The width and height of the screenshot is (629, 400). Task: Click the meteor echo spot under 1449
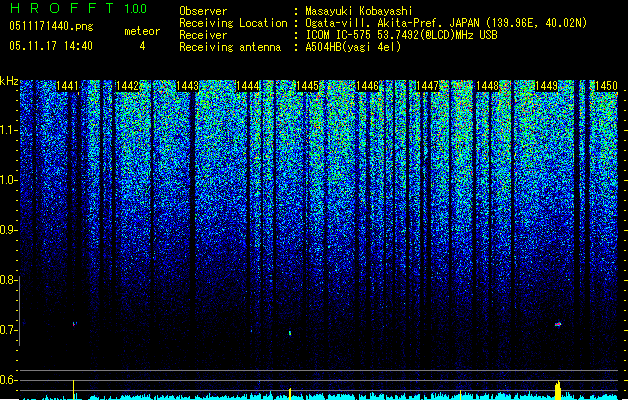click(x=558, y=324)
